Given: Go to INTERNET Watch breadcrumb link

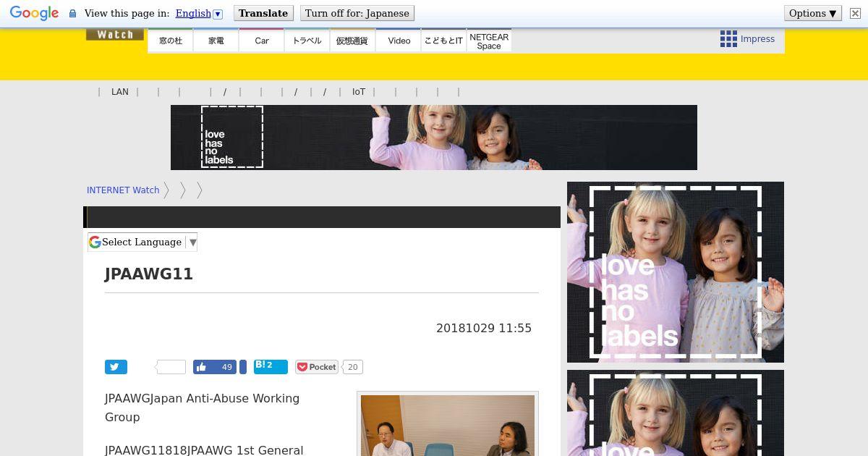Looking at the screenshot, I should click(x=123, y=190).
